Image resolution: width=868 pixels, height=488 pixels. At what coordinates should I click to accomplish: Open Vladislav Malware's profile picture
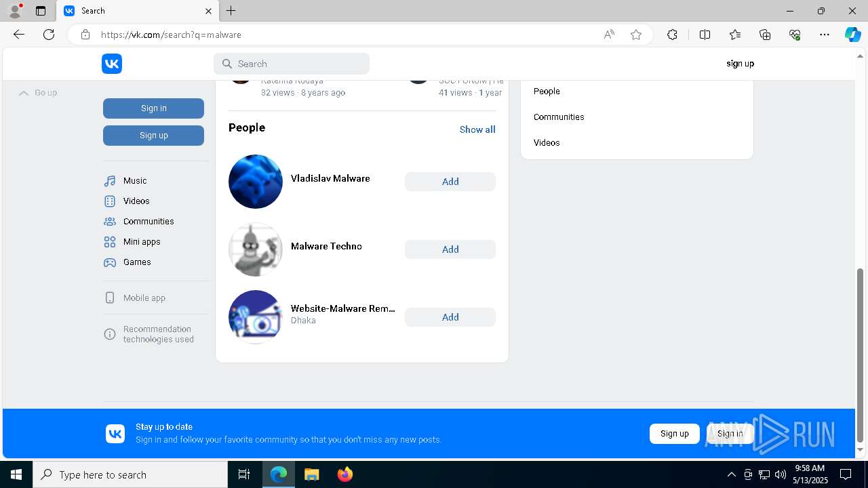click(x=256, y=182)
